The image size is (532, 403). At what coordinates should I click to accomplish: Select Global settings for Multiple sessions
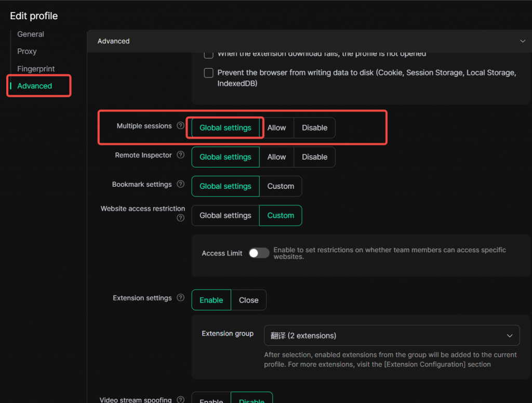[x=225, y=127]
